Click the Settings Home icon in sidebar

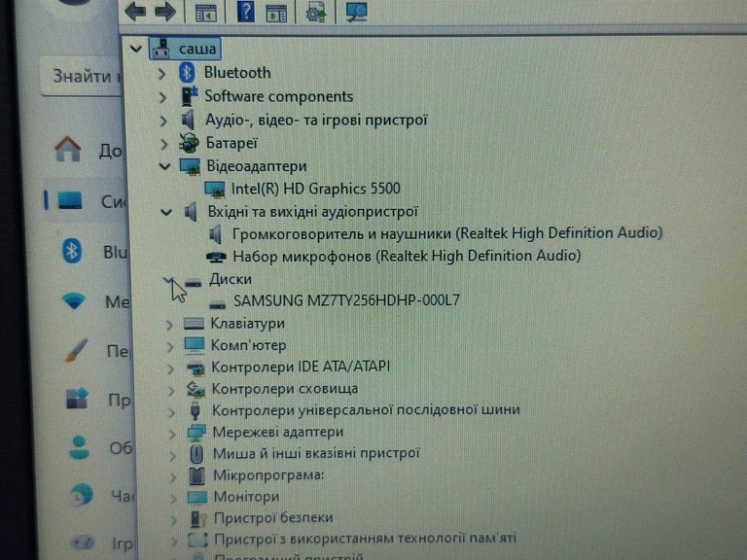pyautogui.click(x=68, y=150)
